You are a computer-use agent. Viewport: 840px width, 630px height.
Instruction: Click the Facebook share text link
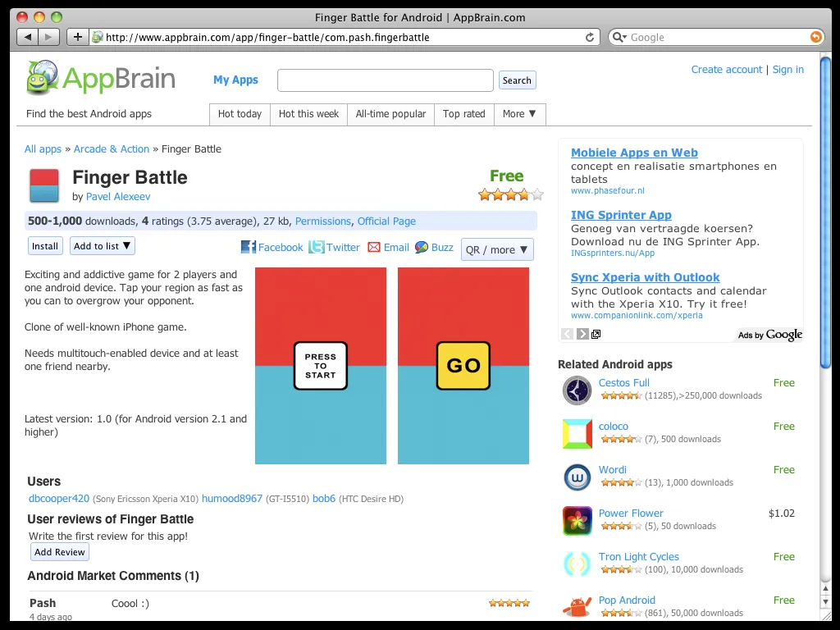[281, 247]
